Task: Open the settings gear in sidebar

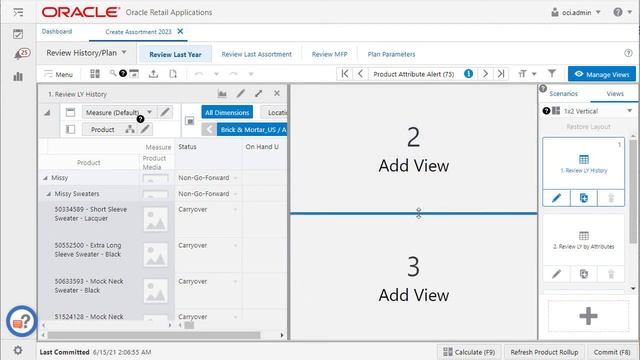Action: (x=18, y=350)
